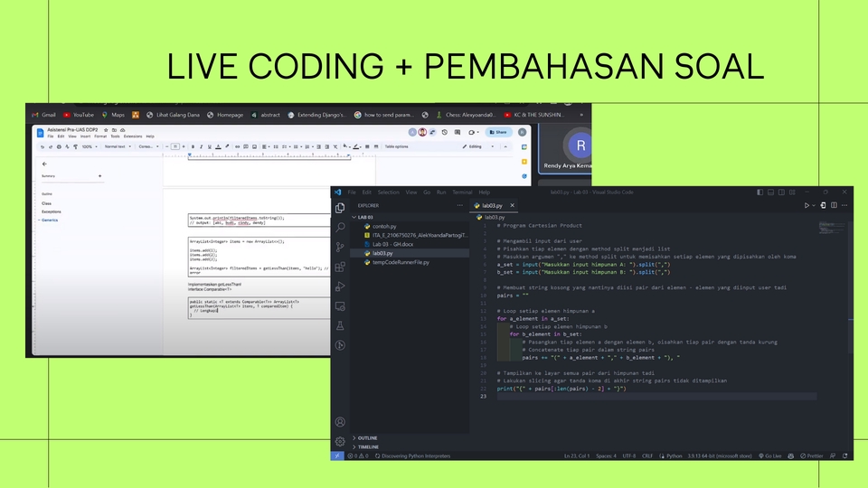Click the Share button in Google Docs
This screenshot has width=868, height=488.
tap(498, 132)
